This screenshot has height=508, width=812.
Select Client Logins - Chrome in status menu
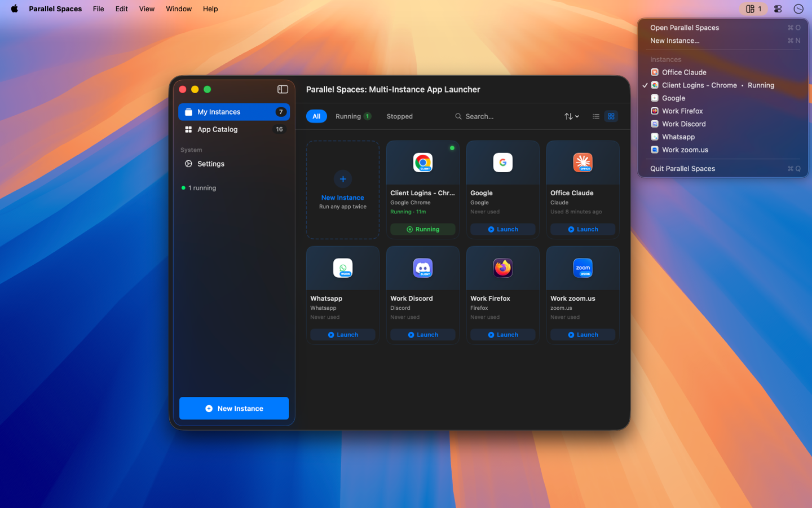click(723, 85)
